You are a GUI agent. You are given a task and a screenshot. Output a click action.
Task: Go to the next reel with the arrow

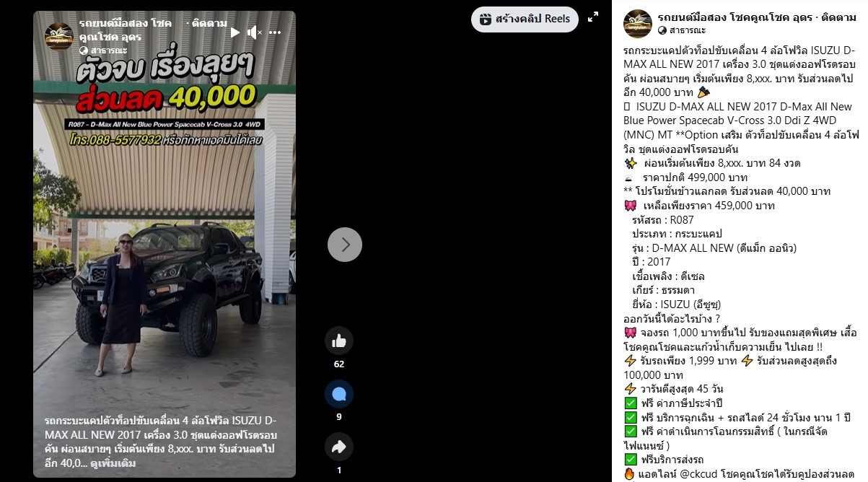tap(345, 245)
